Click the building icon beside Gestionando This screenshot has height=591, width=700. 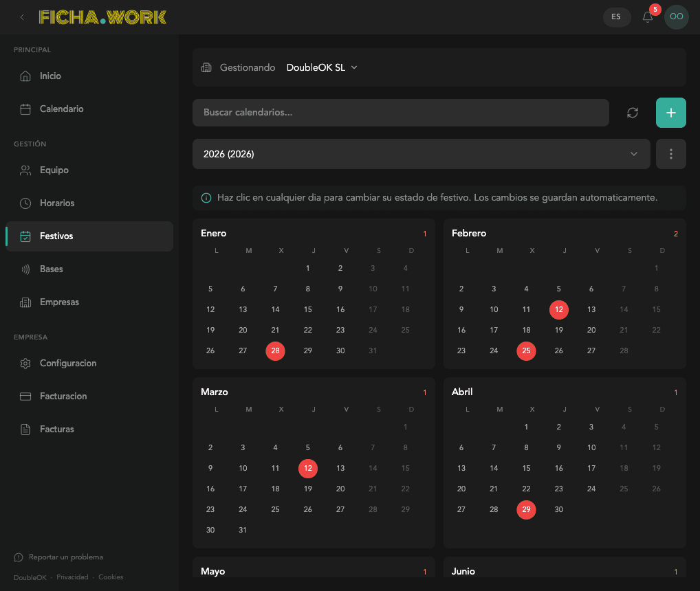pyautogui.click(x=206, y=67)
